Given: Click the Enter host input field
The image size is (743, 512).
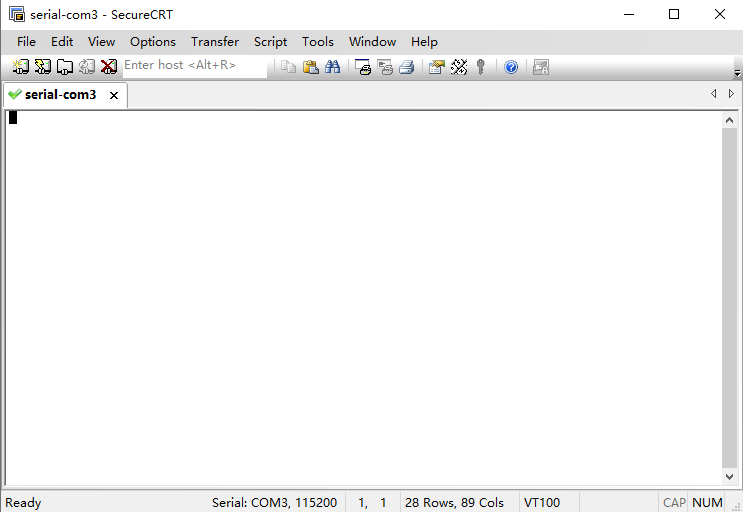Looking at the screenshot, I should pos(194,66).
